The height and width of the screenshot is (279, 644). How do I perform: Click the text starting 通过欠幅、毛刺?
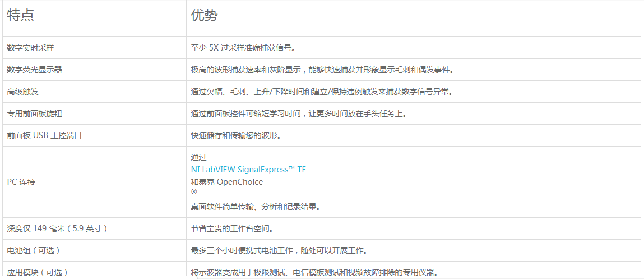pos(322,92)
